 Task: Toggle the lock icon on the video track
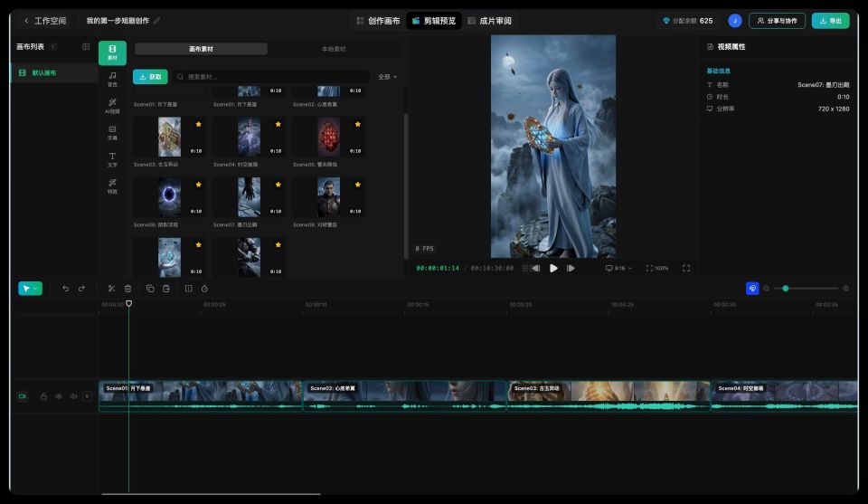coord(43,396)
